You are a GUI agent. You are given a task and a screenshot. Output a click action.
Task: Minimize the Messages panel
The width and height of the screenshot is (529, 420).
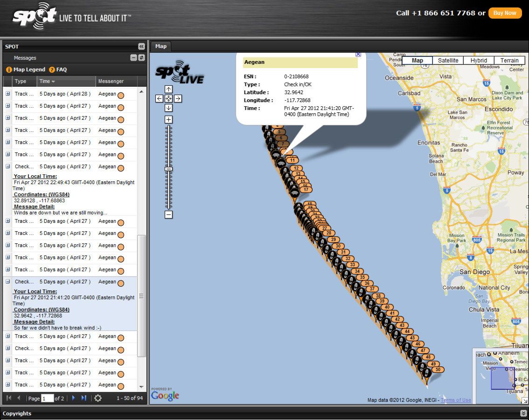[133, 58]
